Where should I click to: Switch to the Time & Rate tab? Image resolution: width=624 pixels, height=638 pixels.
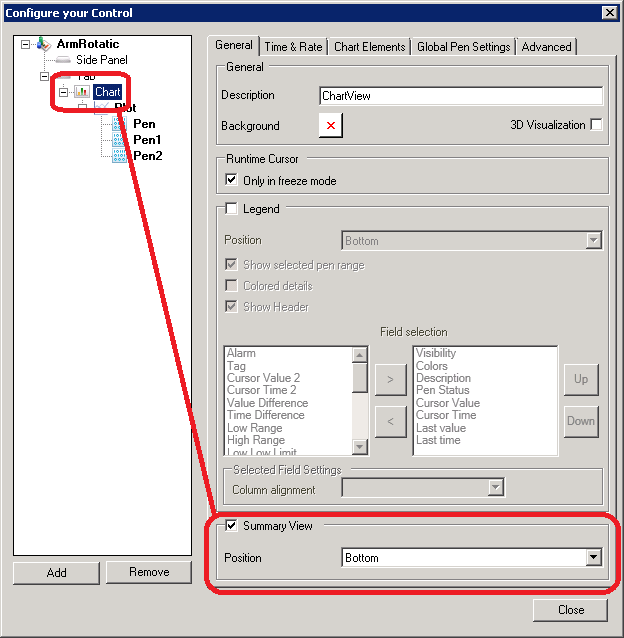click(293, 47)
